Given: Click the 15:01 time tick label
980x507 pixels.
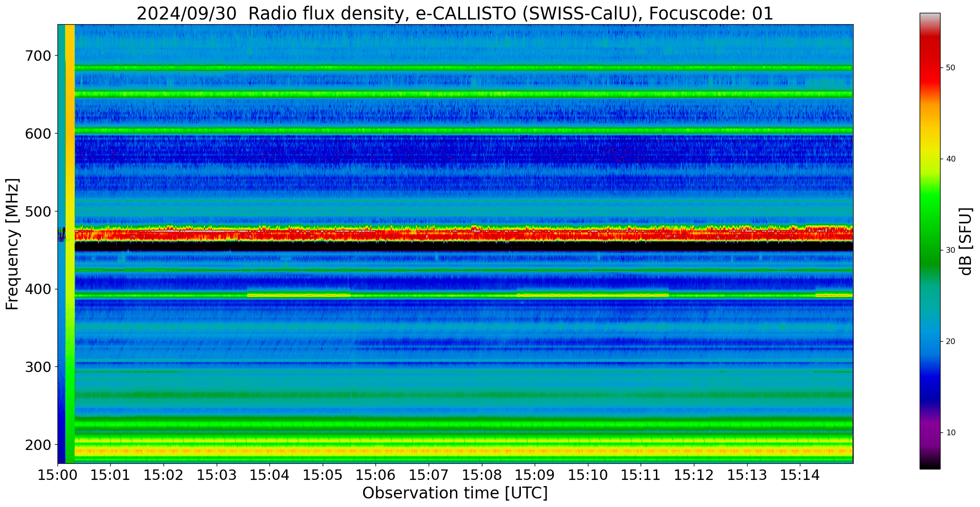Looking at the screenshot, I should click(x=111, y=475).
